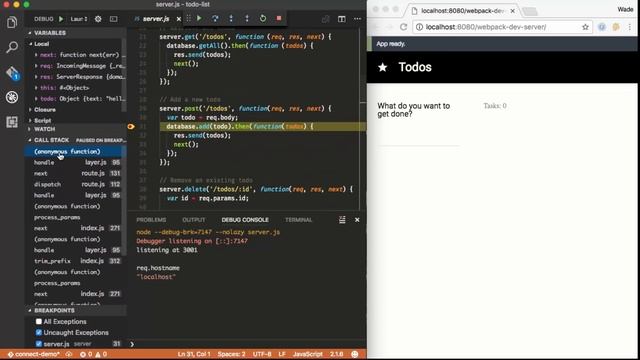The height and width of the screenshot is (360, 640).
Task: Collapse the CALL STACK section
Action: pyautogui.click(x=51, y=140)
